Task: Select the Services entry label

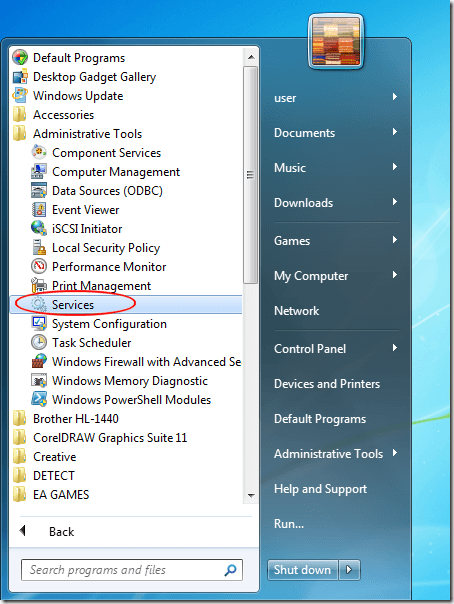Action: coord(73,305)
